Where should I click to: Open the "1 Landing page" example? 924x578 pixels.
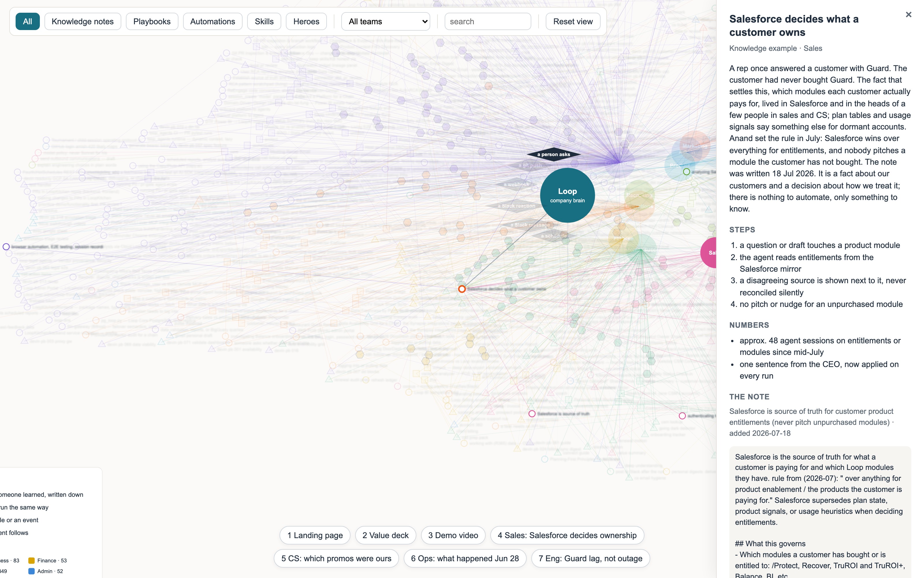point(315,535)
